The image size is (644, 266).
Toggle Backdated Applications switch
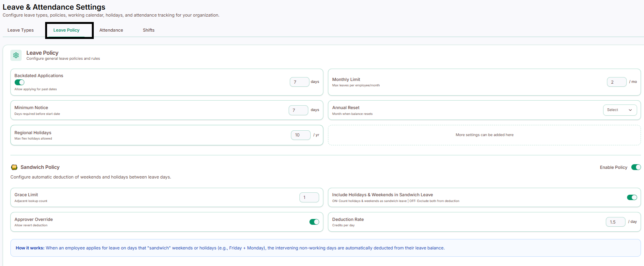click(19, 82)
